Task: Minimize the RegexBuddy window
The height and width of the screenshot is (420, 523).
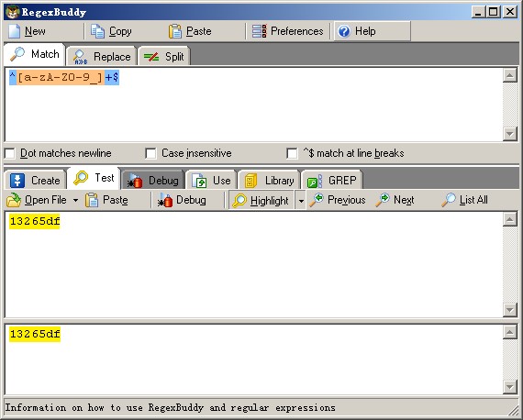Action: pos(479,12)
